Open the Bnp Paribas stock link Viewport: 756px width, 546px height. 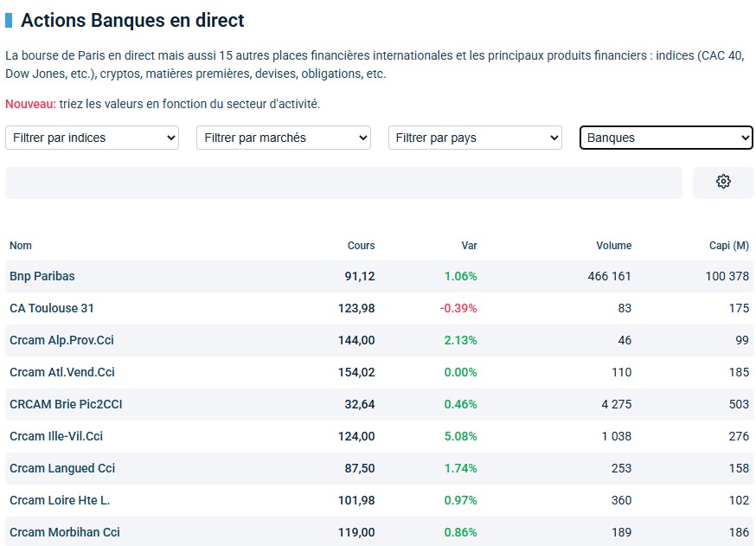tap(42, 277)
